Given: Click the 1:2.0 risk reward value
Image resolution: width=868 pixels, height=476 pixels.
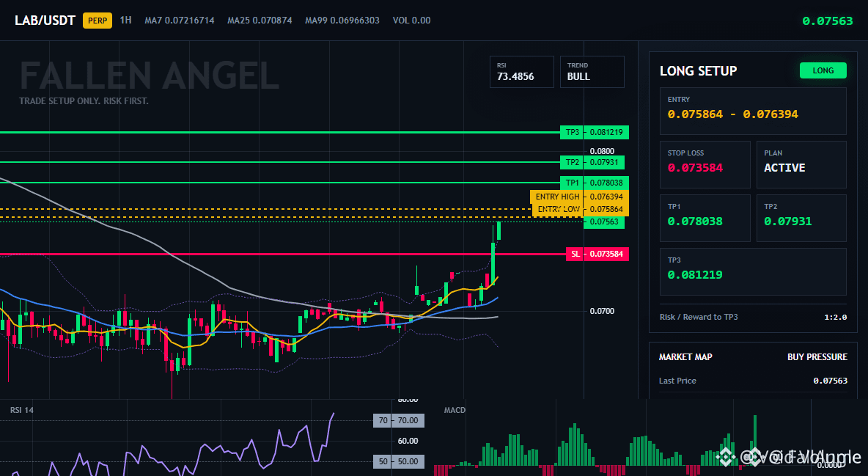Looking at the screenshot, I should point(835,318).
